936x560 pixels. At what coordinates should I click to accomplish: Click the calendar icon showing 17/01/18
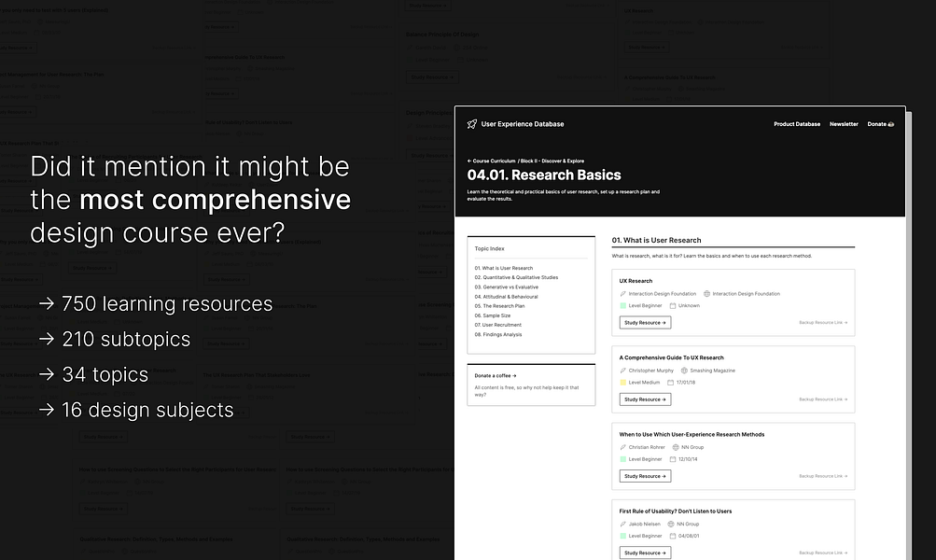point(671,382)
